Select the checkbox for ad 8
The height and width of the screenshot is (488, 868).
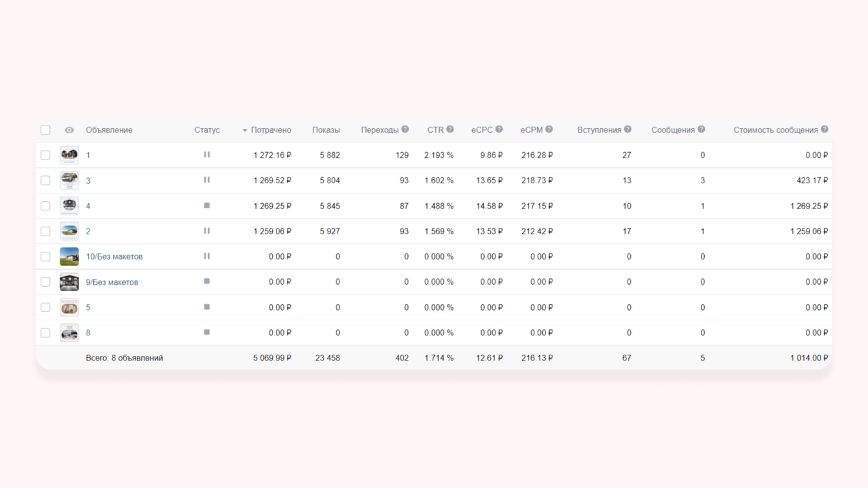[45, 333]
